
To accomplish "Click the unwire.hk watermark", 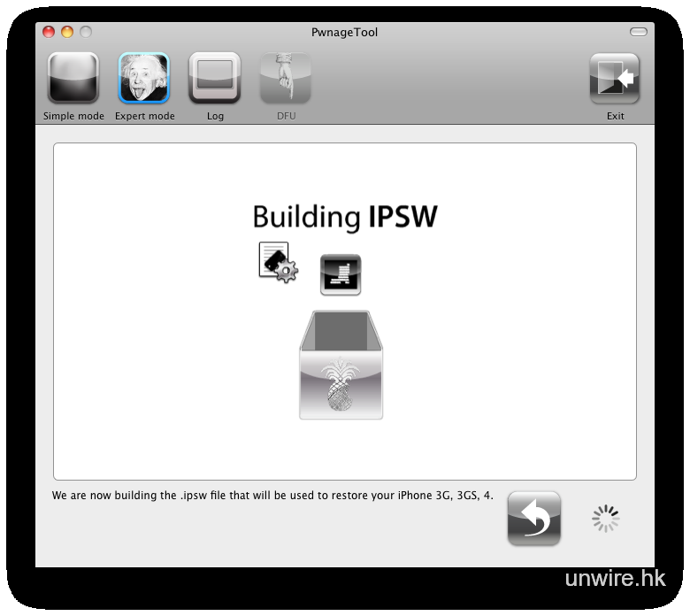I will [616, 578].
